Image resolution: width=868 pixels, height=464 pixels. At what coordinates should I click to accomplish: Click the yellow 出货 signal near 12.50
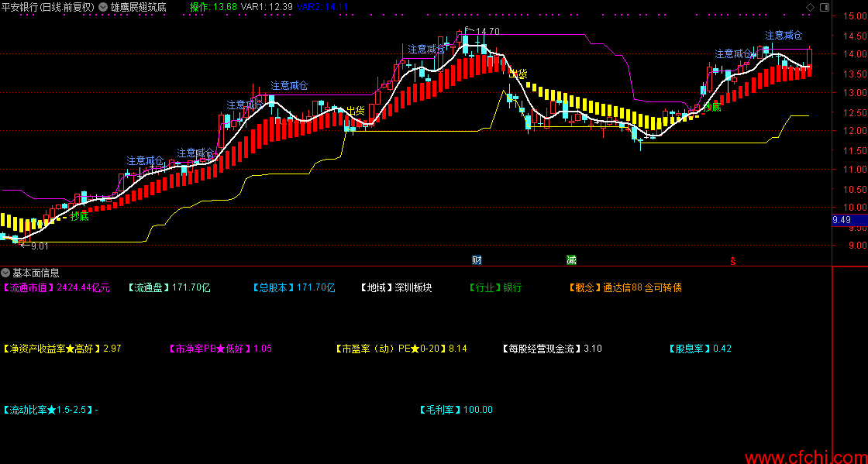(x=356, y=112)
